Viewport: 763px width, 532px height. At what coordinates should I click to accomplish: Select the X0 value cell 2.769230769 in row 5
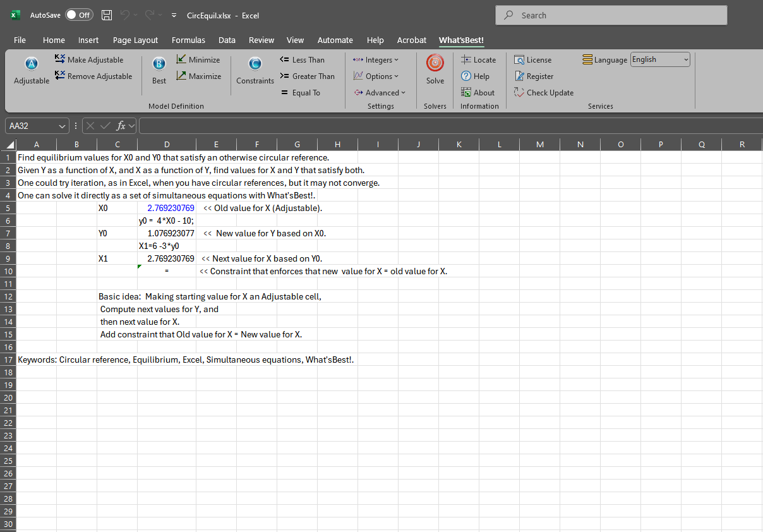click(167, 208)
